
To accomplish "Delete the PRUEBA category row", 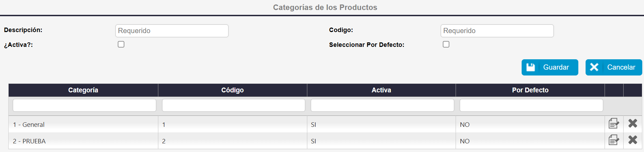I will coord(633,140).
